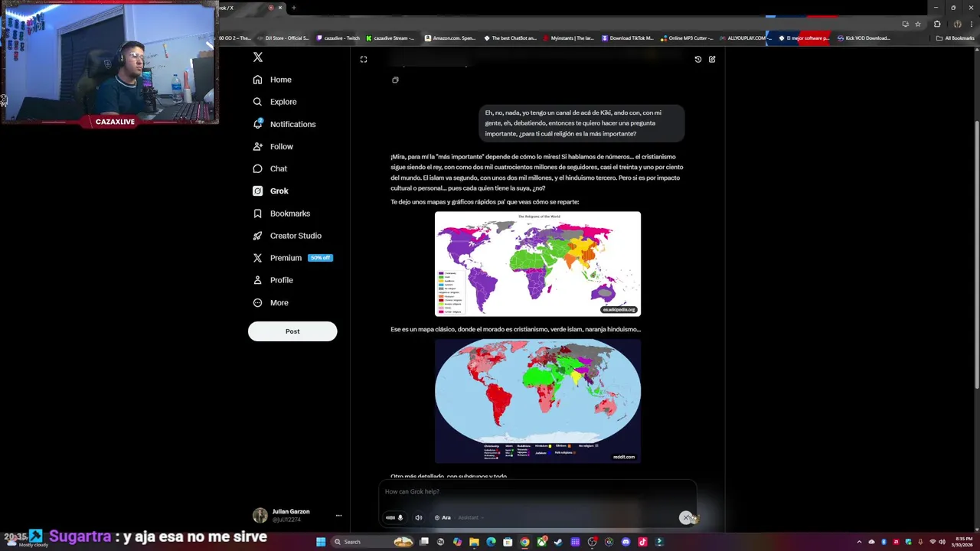
Task: Open the Download TikTok bookmark
Action: point(628,38)
